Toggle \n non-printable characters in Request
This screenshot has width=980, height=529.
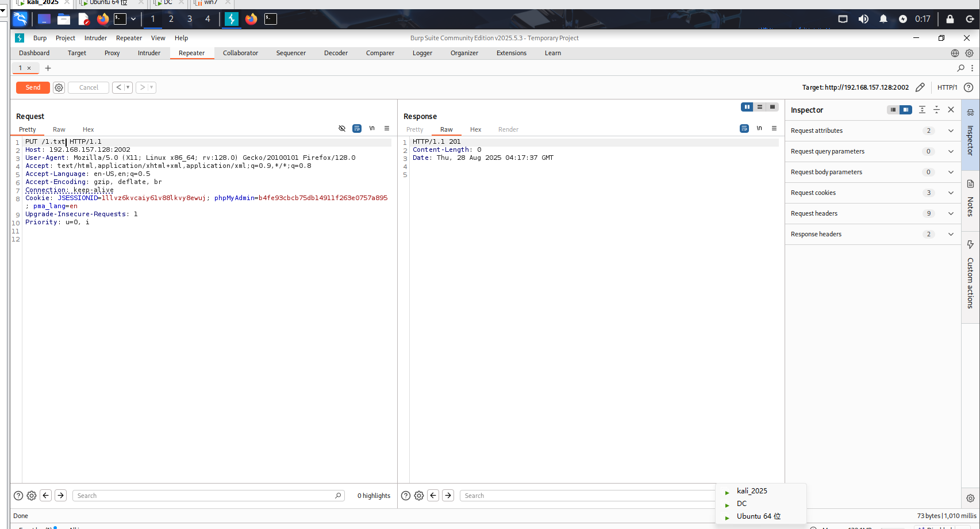point(372,128)
